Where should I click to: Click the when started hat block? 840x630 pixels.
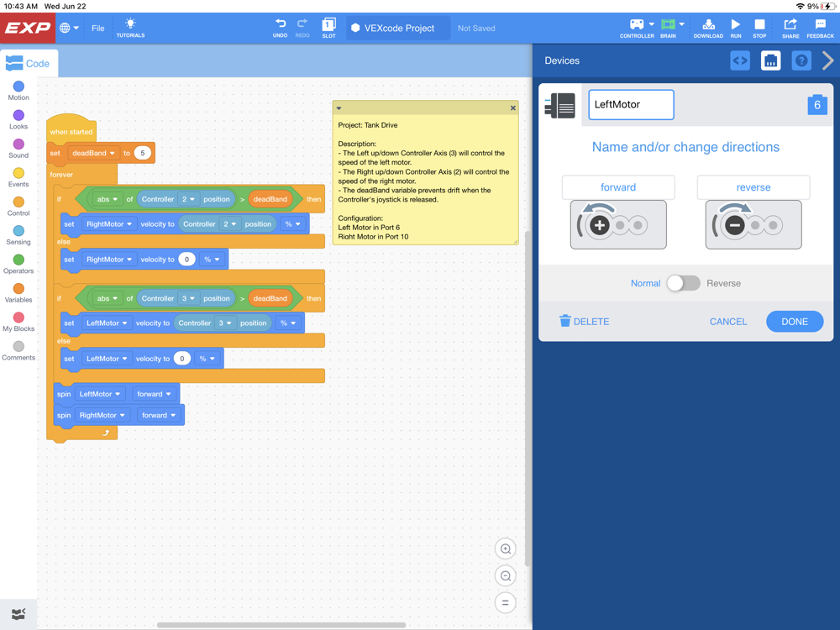click(71, 128)
